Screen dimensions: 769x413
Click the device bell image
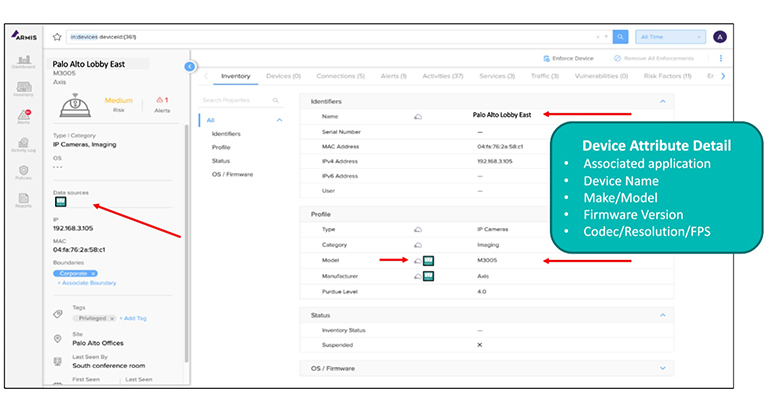click(75, 105)
